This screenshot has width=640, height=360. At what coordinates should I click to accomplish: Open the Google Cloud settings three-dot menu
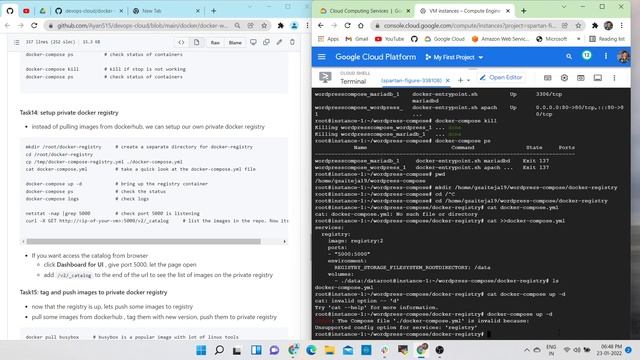[606, 56]
